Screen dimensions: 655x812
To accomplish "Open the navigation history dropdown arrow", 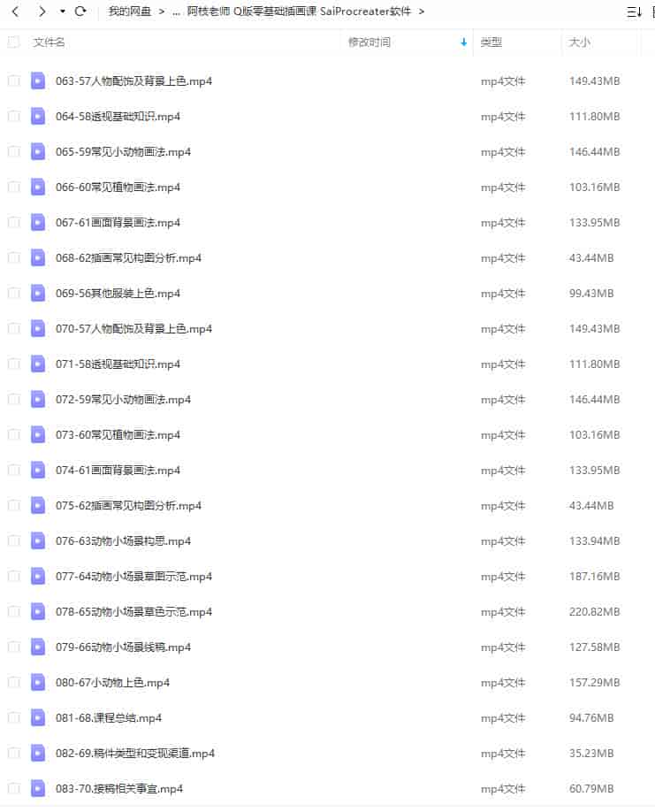I will pyautogui.click(x=62, y=11).
